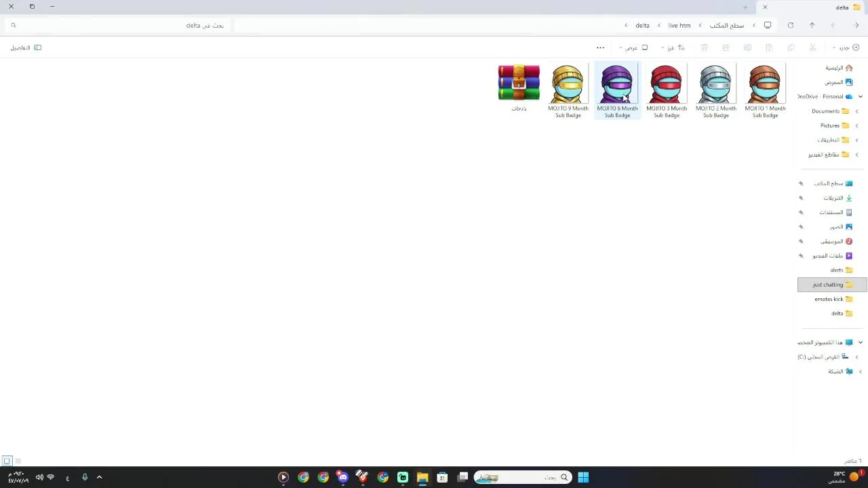
Task: Open the Pictures folder in sidebar
Action: pyautogui.click(x=834, y=125)
